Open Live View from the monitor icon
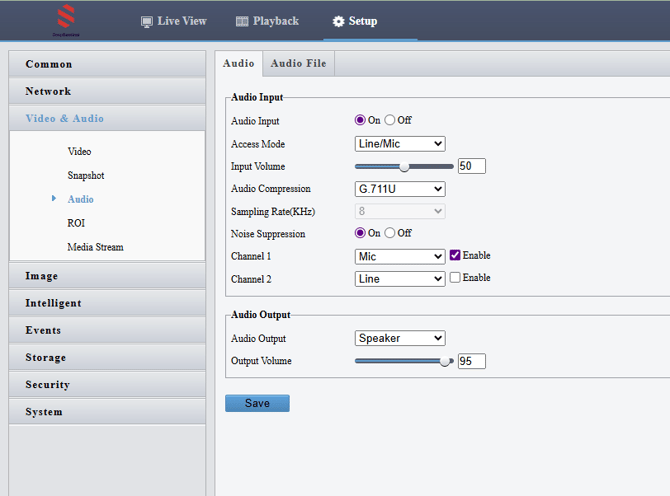The width and height of the screenshot is (670, 496). click(147, 21)
